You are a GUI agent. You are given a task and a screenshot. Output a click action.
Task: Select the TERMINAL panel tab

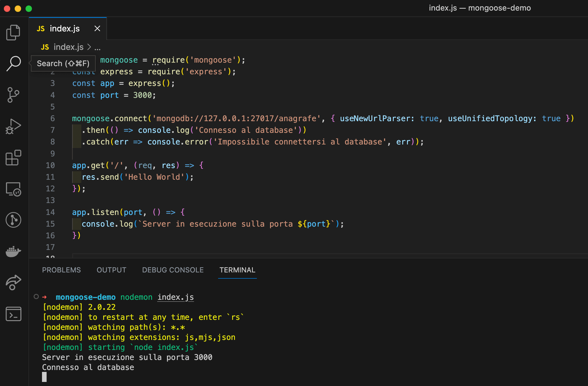pyautogui.click(x=237, y=270)
